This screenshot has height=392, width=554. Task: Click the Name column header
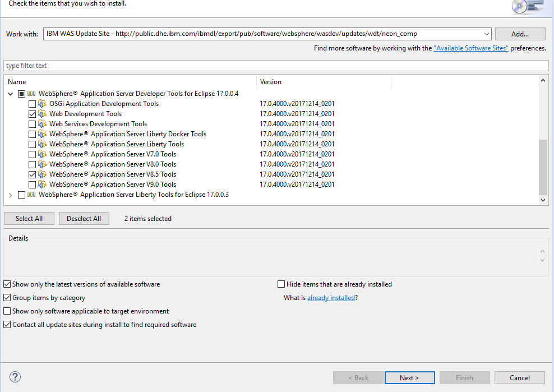(x=130, y=82)
